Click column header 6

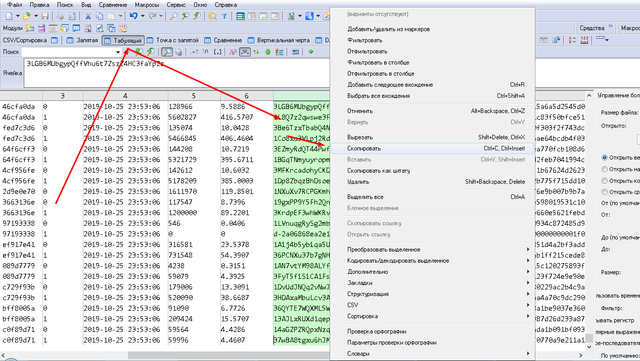point(247,96)
